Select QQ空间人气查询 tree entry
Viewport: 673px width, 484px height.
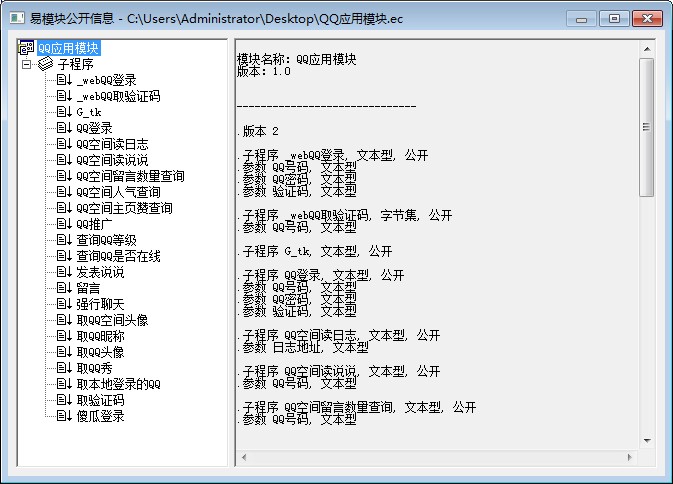(118, 192)
